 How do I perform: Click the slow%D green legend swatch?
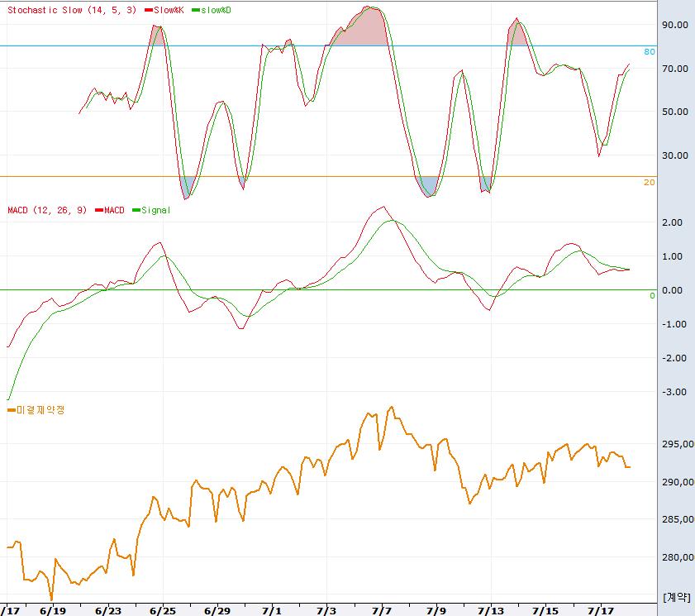(194, 10)
